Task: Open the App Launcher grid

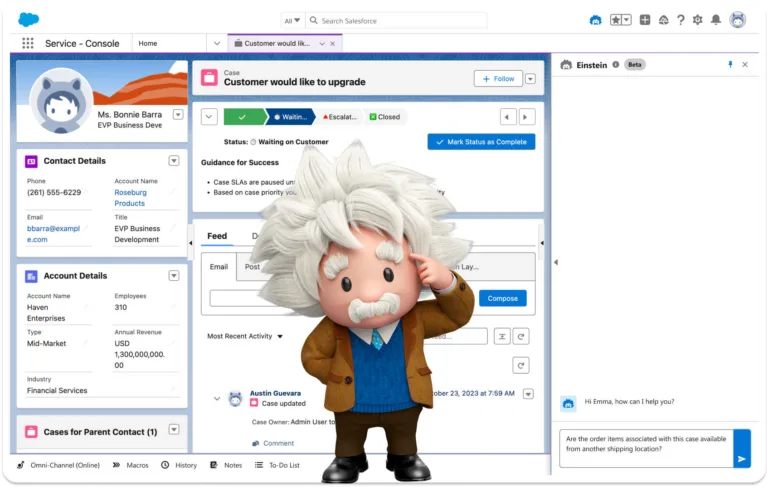Action: [28, 43]
